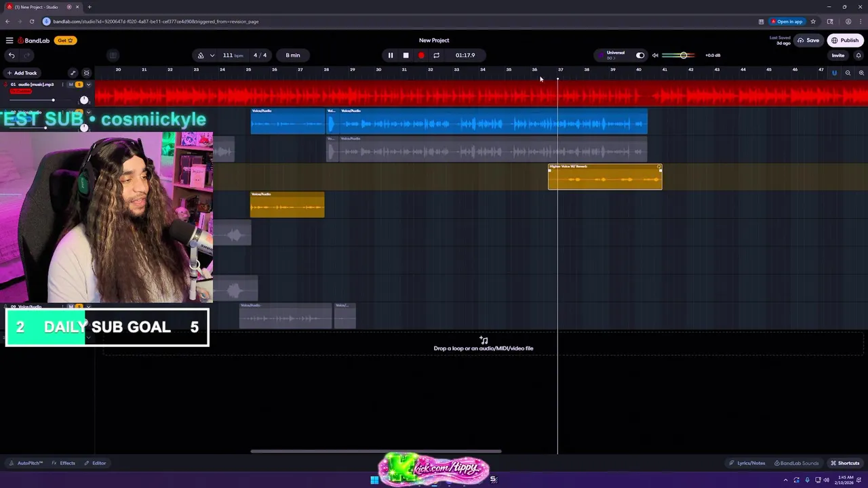The height and width of the screenshot is (488, 868).
Task: Edit the 111 bpm tempo field
Action: (x=232, y=56)
